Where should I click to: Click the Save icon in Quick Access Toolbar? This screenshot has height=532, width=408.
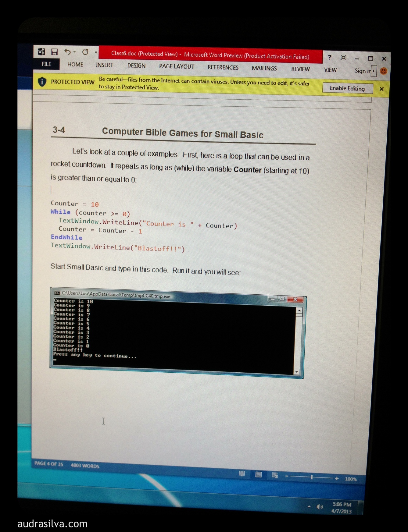pyautogui.click(x=54, y=52)
